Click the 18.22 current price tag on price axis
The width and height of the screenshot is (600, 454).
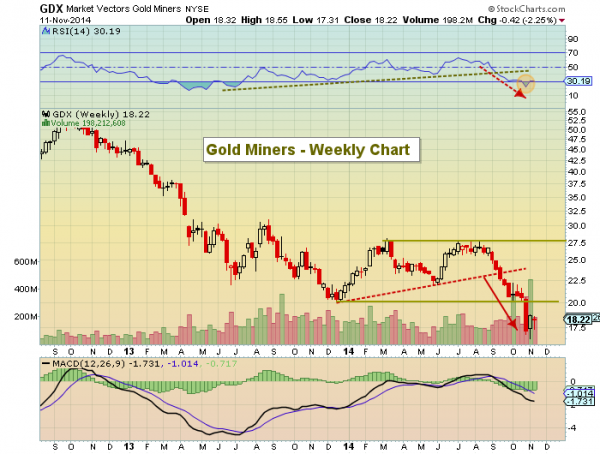click(x=578, y=319)
